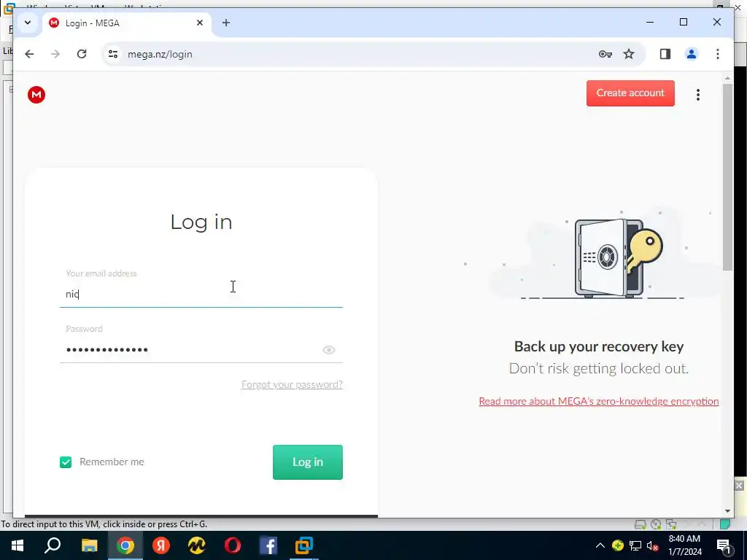747x560 pixels.
Task: Click the Create account button
Action: pos(630,93)
